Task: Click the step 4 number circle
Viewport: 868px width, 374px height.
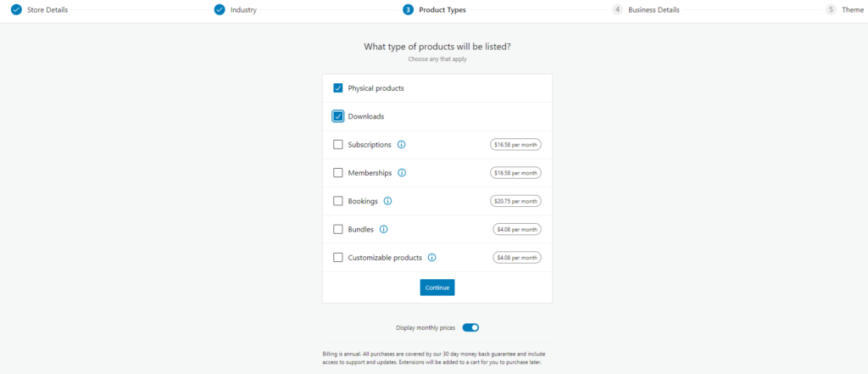Action: coord(617,9)
